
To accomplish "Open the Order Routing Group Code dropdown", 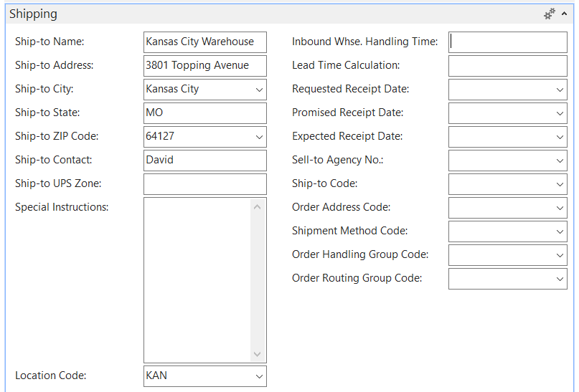I will pyautogui.click(x=559, y=279).
